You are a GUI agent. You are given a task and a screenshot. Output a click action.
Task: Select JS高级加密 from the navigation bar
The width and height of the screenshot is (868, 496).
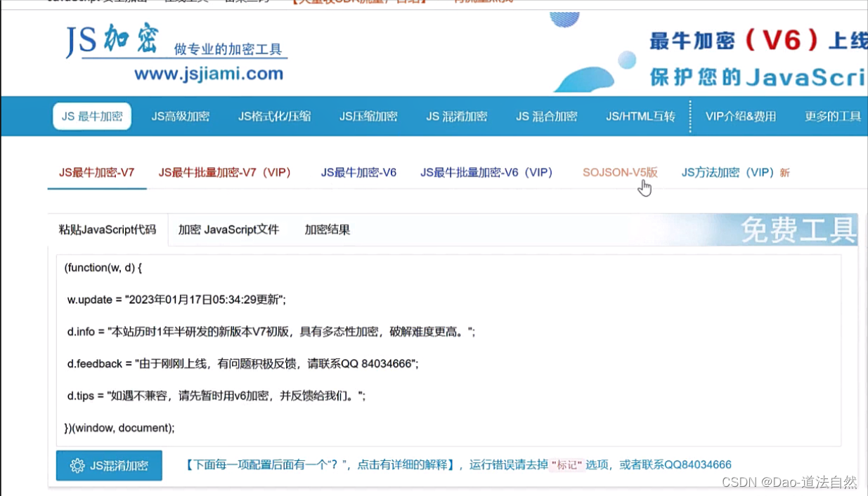click(181, 116)
